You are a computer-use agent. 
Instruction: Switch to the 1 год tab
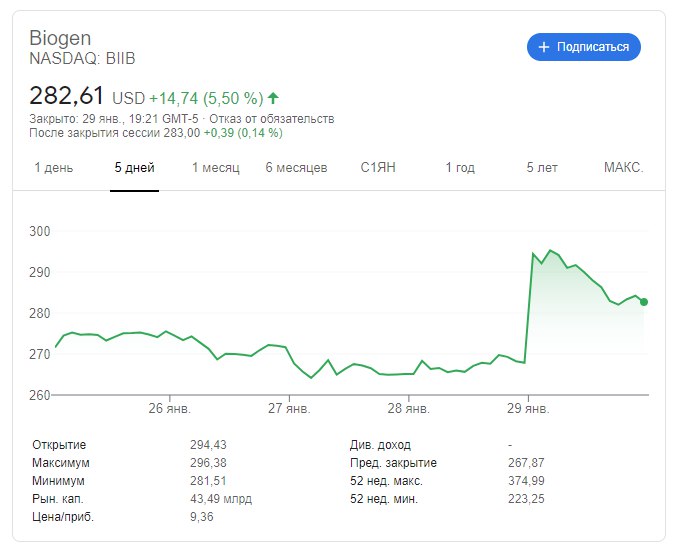[460, 168]
